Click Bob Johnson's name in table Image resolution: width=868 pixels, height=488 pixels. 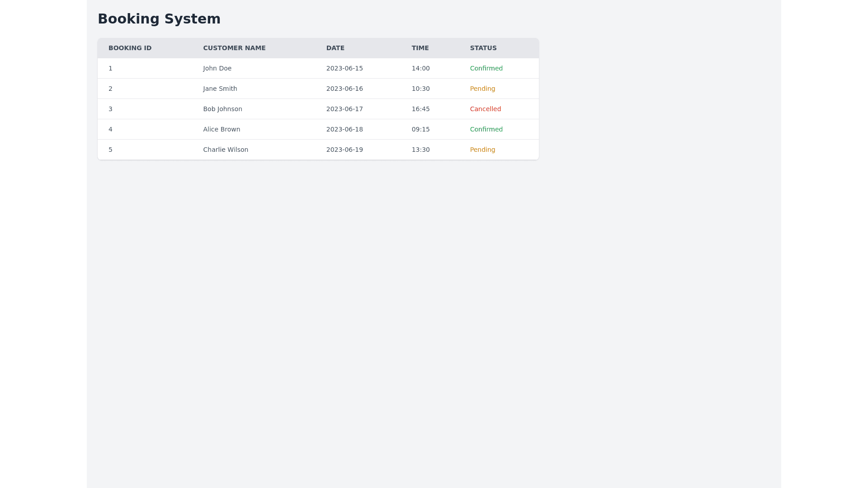[x=222, y=109]
